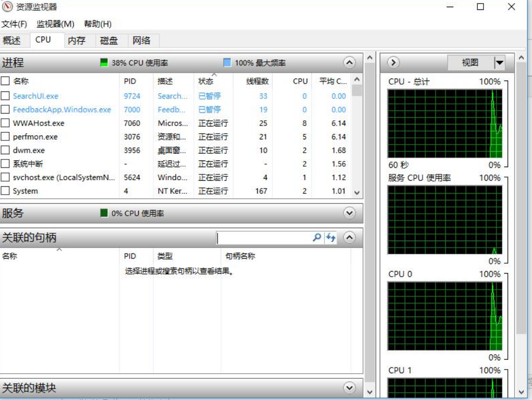Click the green indicator in 服务 header
The width and height of the screenshot is (532, 400).
[x=104, y=213]
